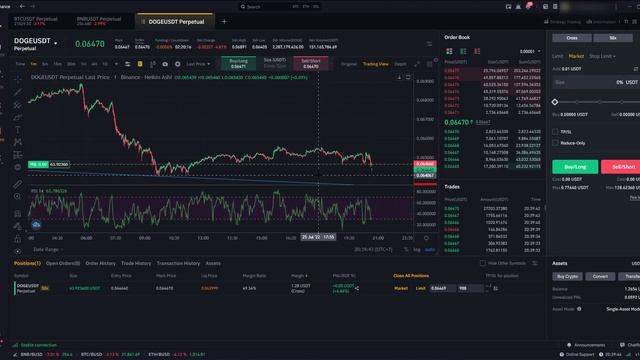Select the Depth chart view
Viewport: 640px width, 360px height.
[x=400, y=64]
